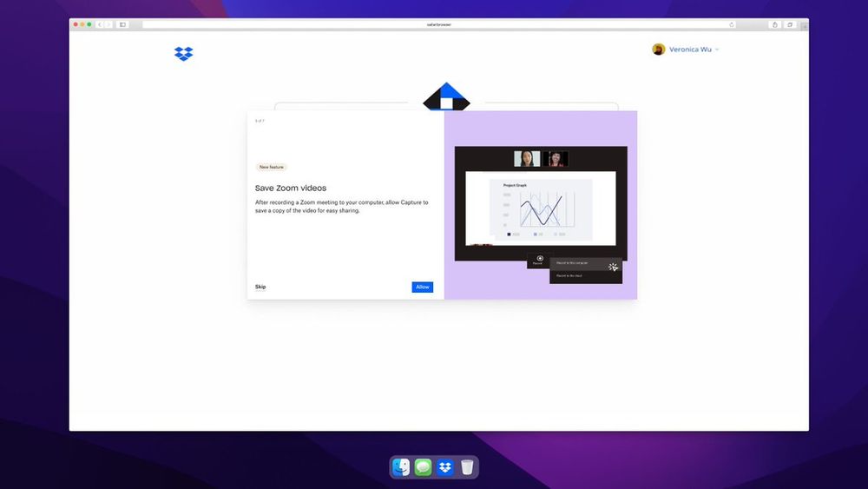Click the Save Zoom videos heading

tap(291, 188)
